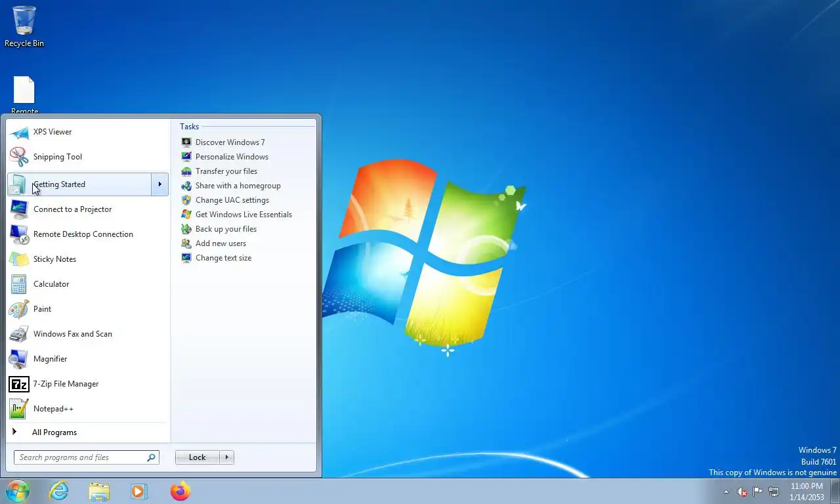Open Action Center flag tray icon

[x=758, y=492]
